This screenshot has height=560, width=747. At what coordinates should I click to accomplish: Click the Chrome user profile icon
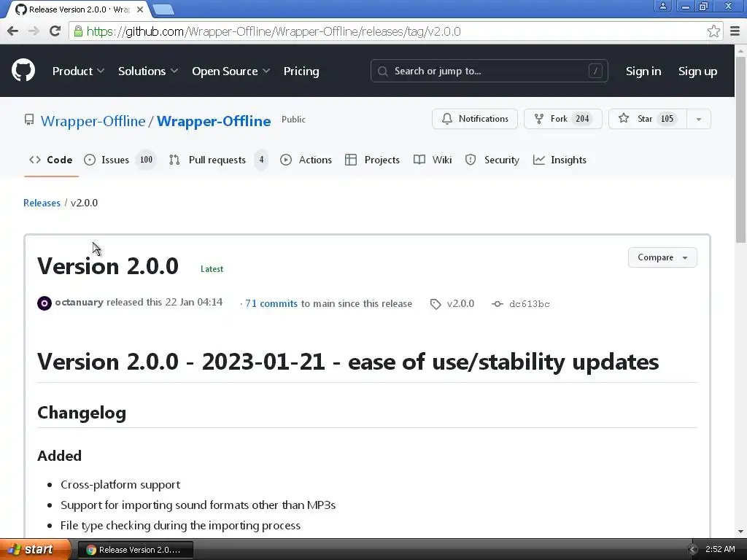tap(662, 6)
